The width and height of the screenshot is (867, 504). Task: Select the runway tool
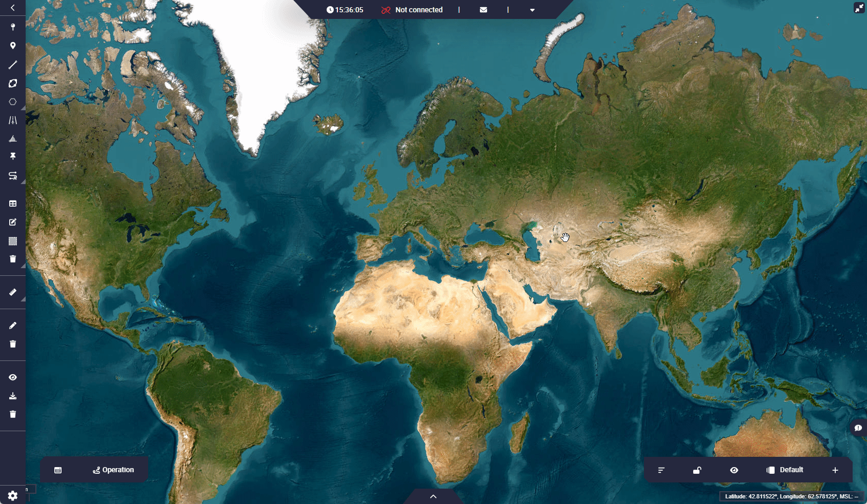click(13, 120)
